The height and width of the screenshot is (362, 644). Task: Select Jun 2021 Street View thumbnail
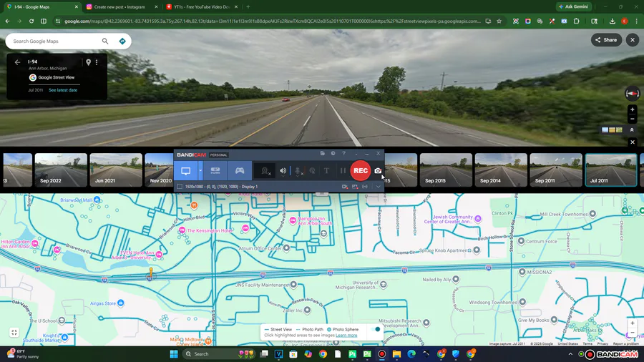pyautogui.click(x=116, y=170)
